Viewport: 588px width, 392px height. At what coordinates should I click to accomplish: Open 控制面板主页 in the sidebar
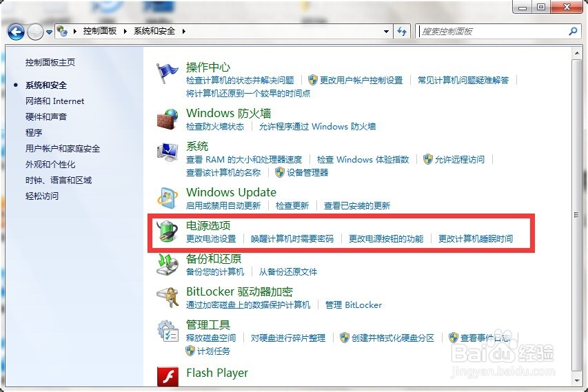tap(50, 62)
